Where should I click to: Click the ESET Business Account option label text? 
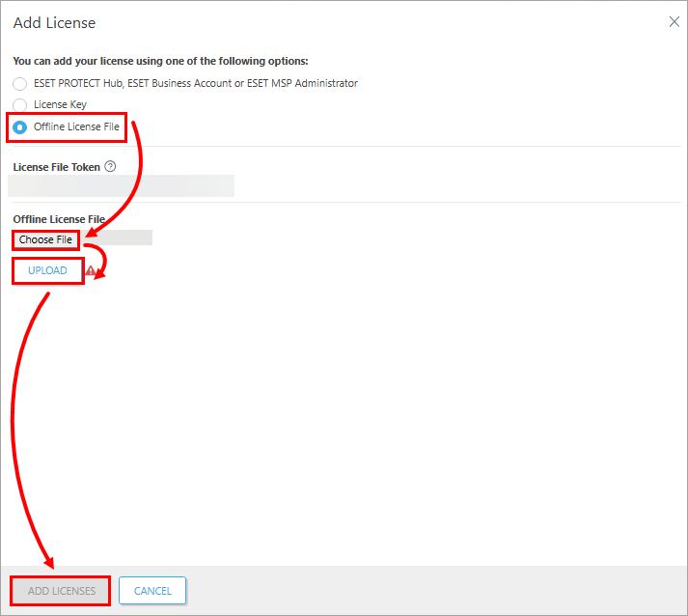click(x=196, y=83)
